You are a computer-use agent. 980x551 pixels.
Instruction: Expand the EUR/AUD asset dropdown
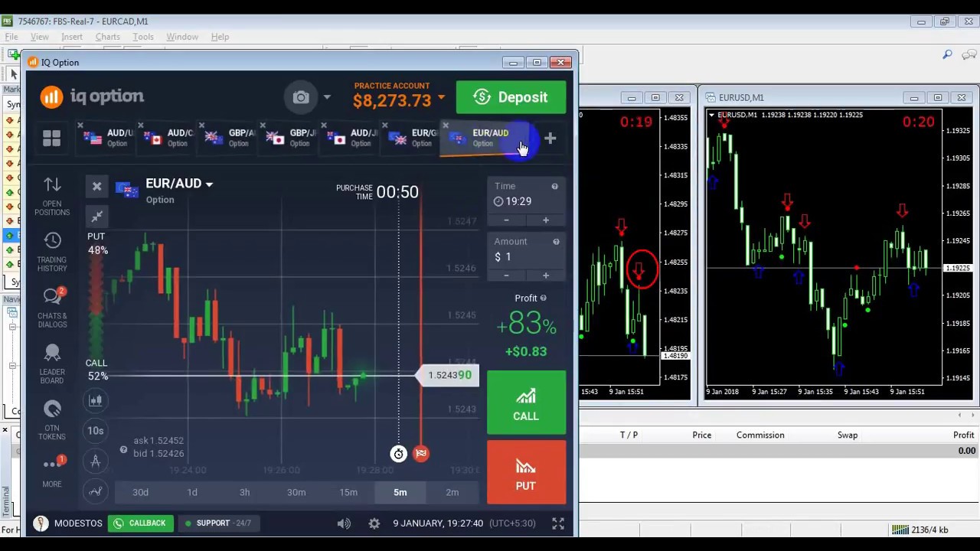click(209, 184)
